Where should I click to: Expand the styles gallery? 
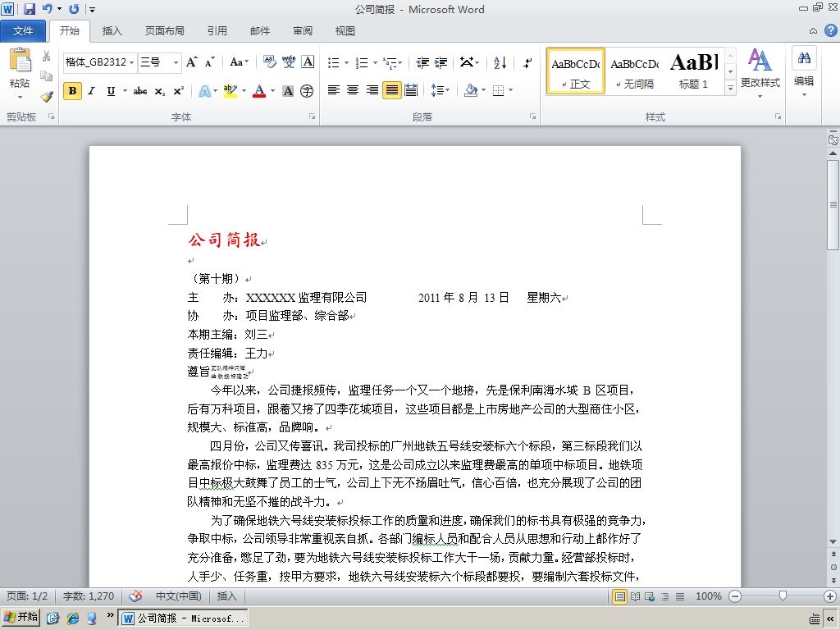tap(730, 88)
